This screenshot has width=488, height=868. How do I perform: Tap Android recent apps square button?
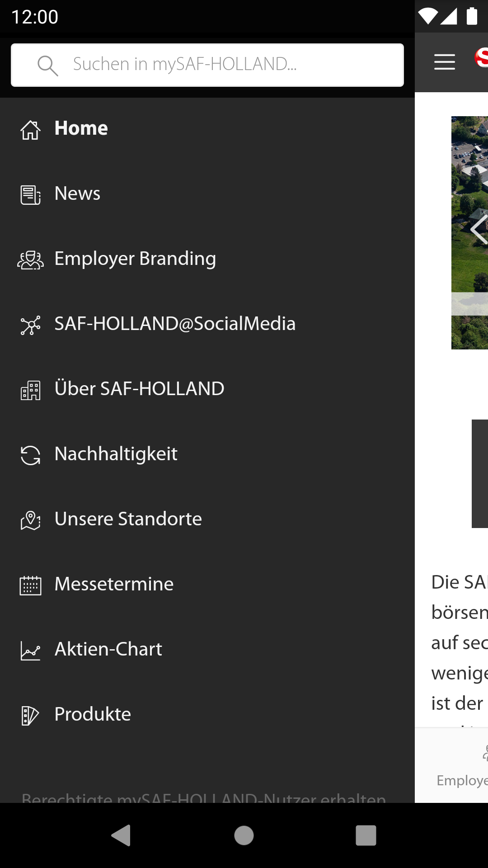tap(366, 835)
